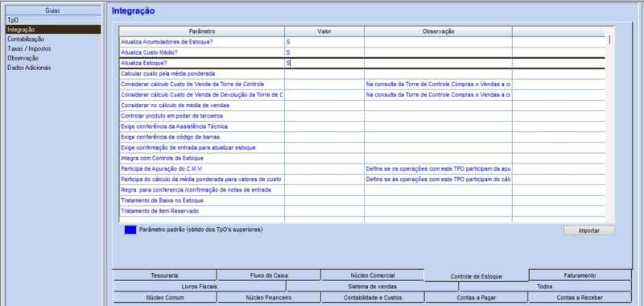The height and width of the screenshot is (306, 644).
Task: Click Valor cell of Tratamento de Baixa no Estoque
Action: [x=324, y=201]
